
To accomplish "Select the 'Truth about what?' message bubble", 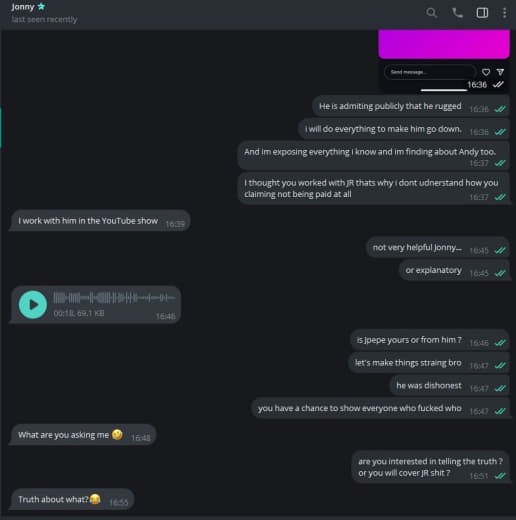I will (72, 499).
